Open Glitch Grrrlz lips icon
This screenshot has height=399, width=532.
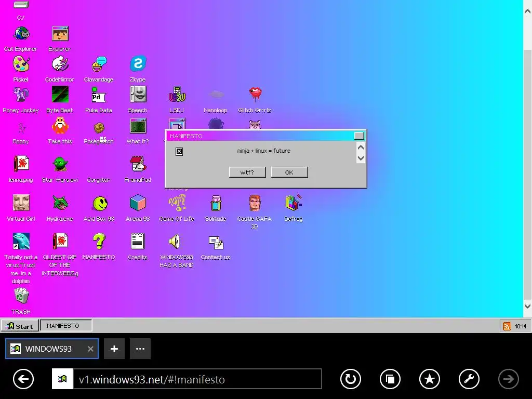click(255, 95)
